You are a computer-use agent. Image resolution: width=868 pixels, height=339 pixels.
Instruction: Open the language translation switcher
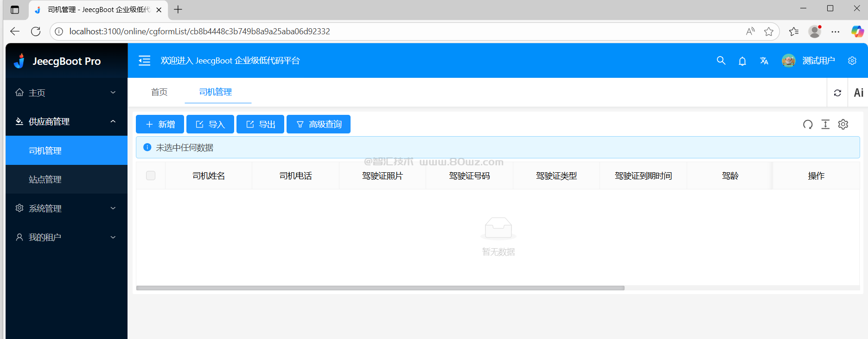coord(764,61)
